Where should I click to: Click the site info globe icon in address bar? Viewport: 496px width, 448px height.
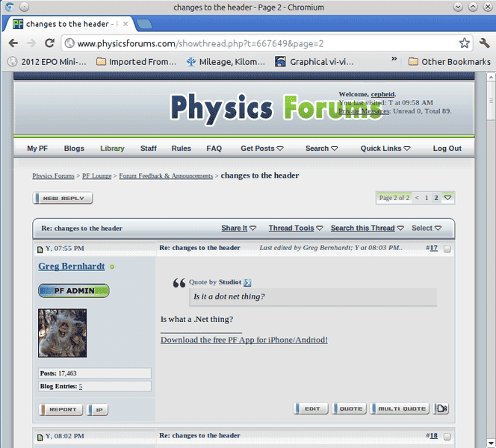69,43
